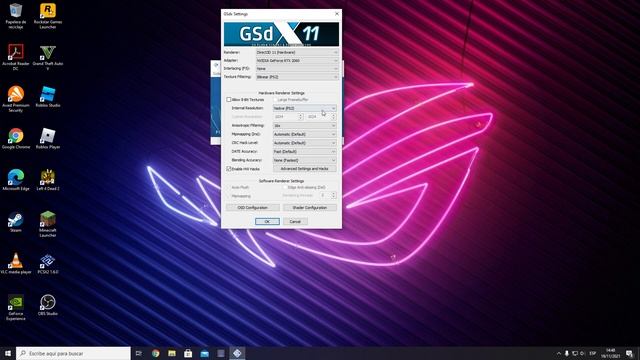Viewport: 640px width, 360px height.
Task: Open Shader Configuration
Action: (x=310, y=208)
